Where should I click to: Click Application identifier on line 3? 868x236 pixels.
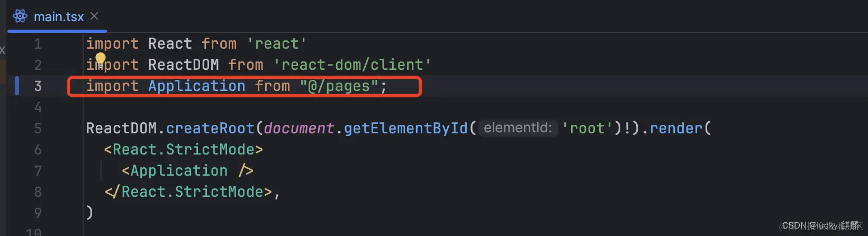pyautogui.click(x=196, y=86)
